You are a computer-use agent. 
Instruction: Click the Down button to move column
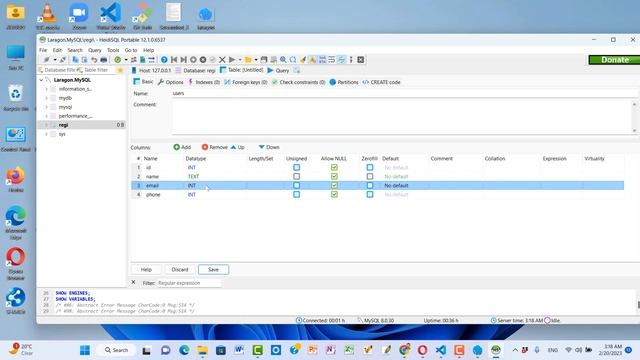pyautogui.click(x=269, y=147)
